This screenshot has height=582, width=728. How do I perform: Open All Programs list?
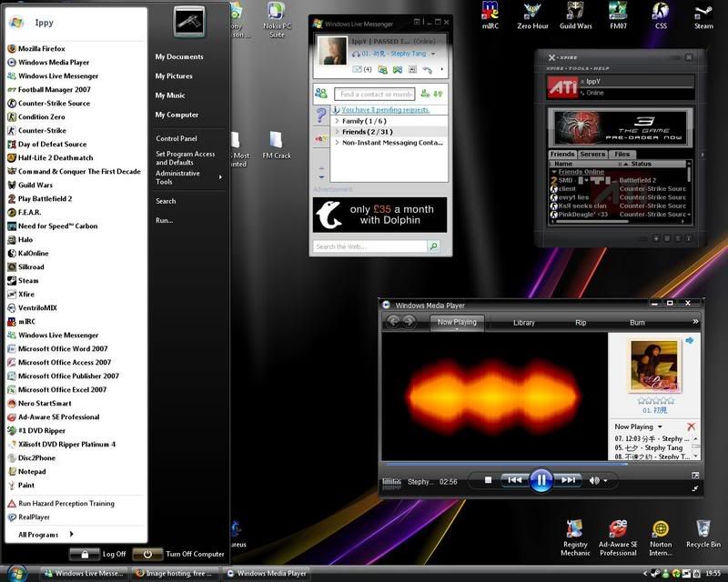45,534
